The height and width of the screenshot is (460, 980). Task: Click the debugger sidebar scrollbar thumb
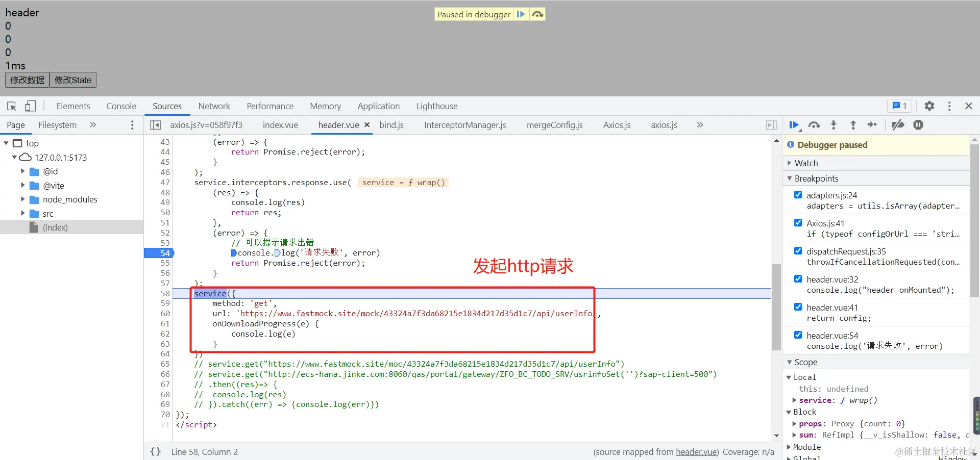974,220
